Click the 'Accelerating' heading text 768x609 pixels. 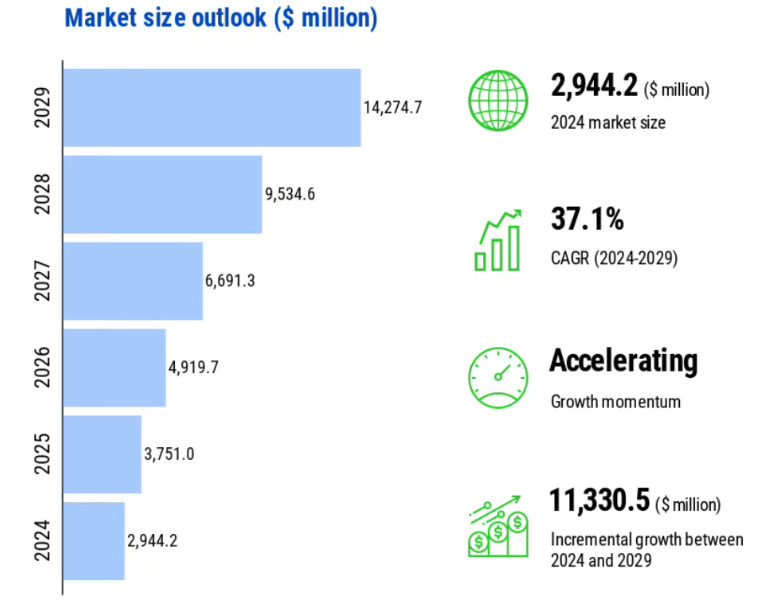coord(623,360)
